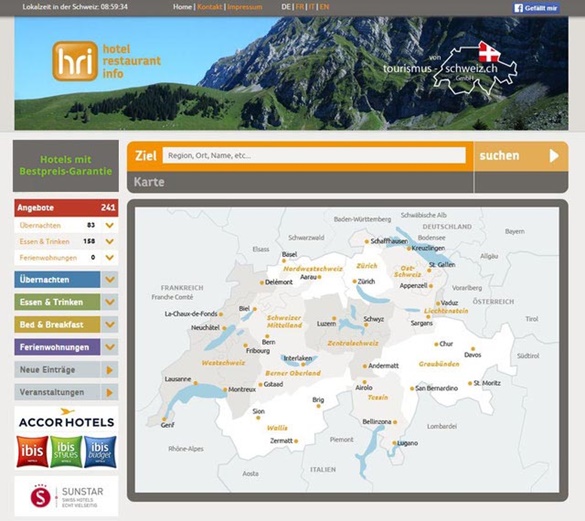
Task: Open the Kontakt menu link
Action: [210, 7]
